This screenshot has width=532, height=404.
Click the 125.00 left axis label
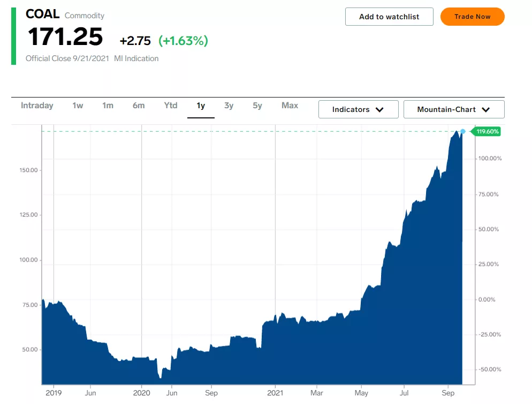click(x=28, y=215)
